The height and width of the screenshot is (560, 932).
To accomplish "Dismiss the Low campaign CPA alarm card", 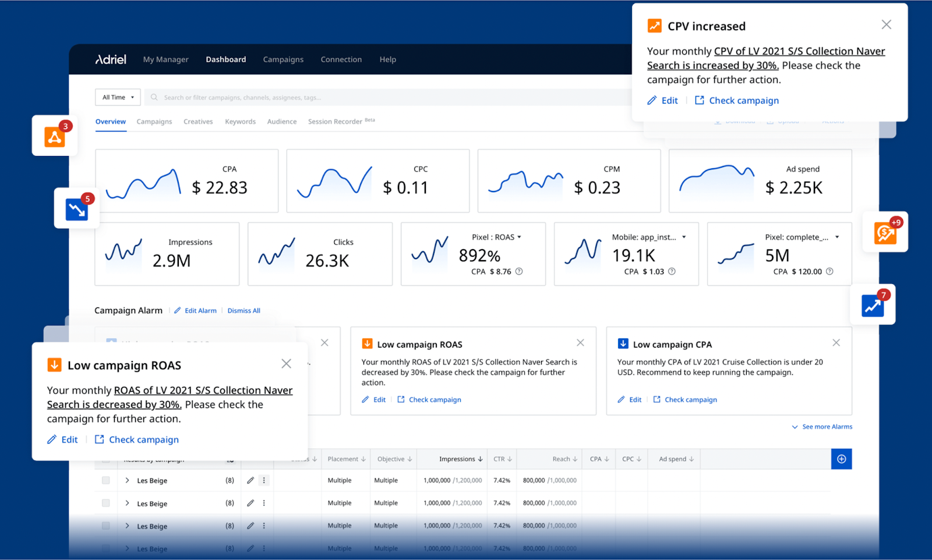I will 836,343.
